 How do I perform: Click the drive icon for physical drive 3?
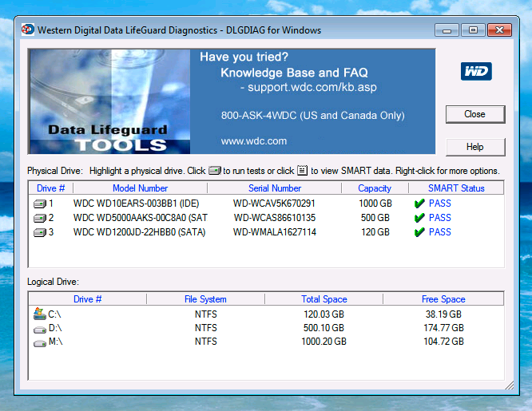point(40,232)
